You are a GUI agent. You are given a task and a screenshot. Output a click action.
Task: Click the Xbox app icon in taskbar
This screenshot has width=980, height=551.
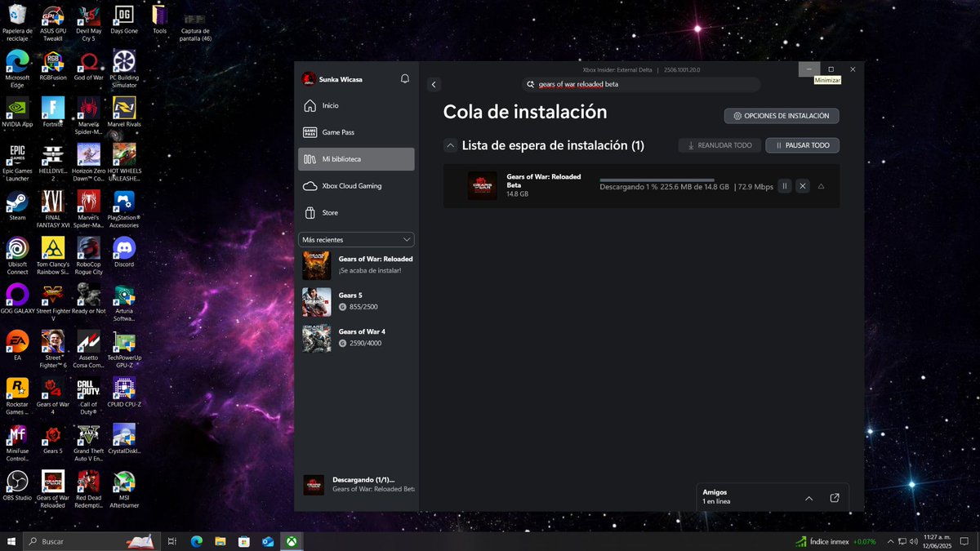click(x=291, y=541)
